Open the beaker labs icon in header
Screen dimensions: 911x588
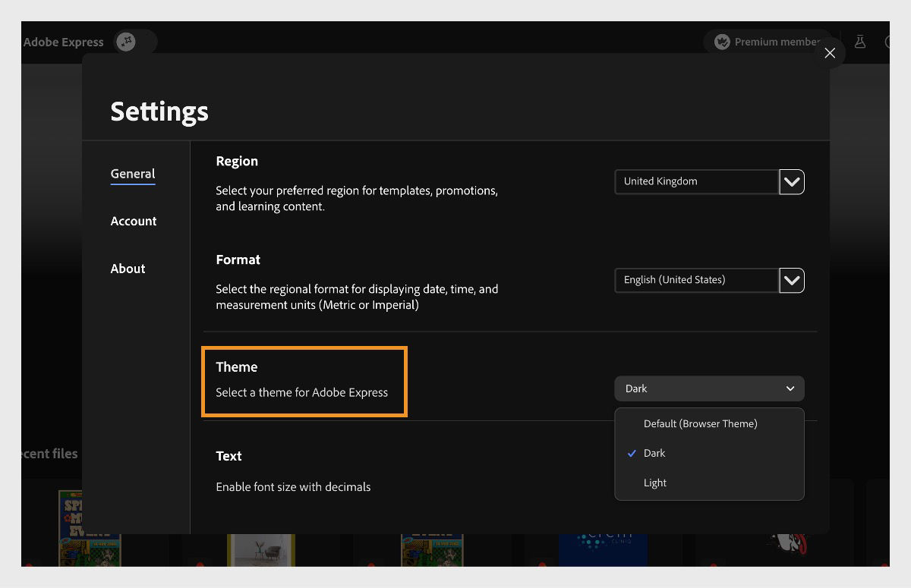point(860,42)
